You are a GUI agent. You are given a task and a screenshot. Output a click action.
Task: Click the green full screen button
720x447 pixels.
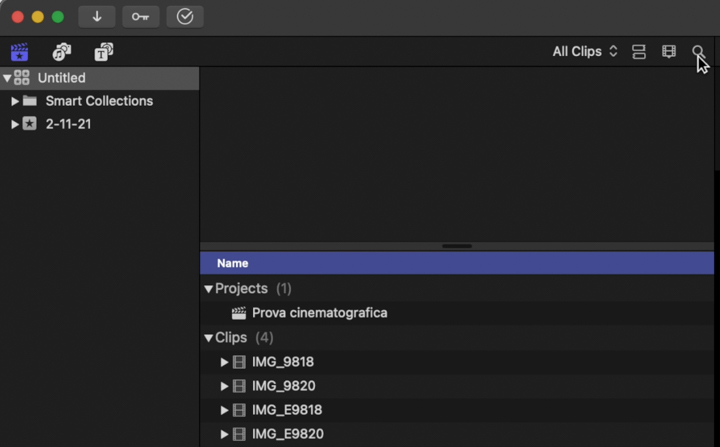point(58,17)
